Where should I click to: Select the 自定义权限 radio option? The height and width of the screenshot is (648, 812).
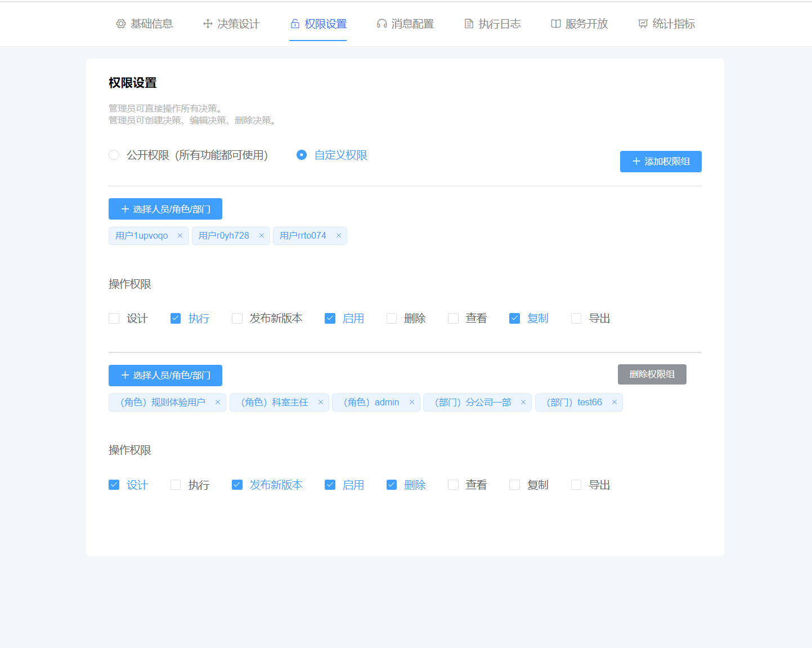point(302,155)
